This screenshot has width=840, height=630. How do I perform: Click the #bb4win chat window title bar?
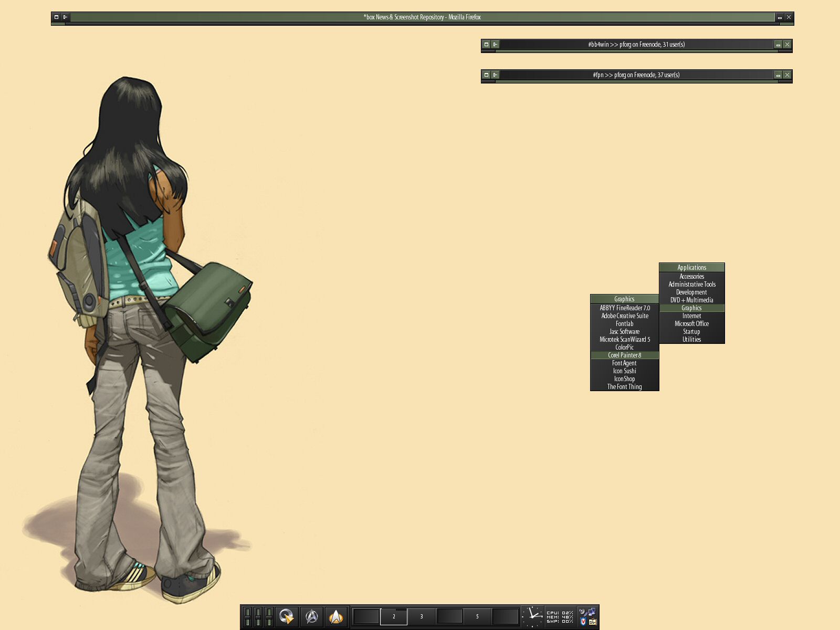point(636,45)
